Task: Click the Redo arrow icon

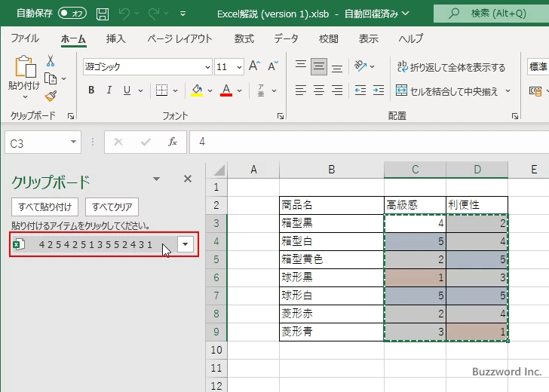Action: coord(154,14)
